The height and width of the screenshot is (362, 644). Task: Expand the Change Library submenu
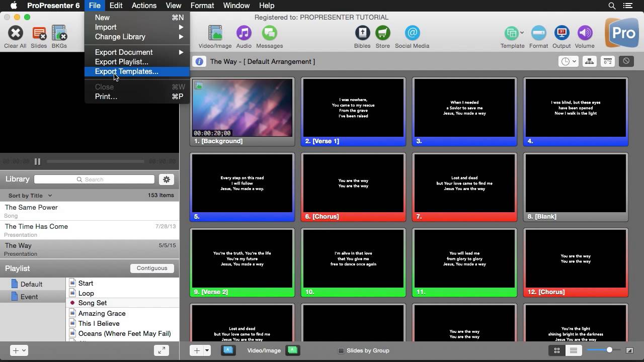pyautogui.click(x=137, y=37)
